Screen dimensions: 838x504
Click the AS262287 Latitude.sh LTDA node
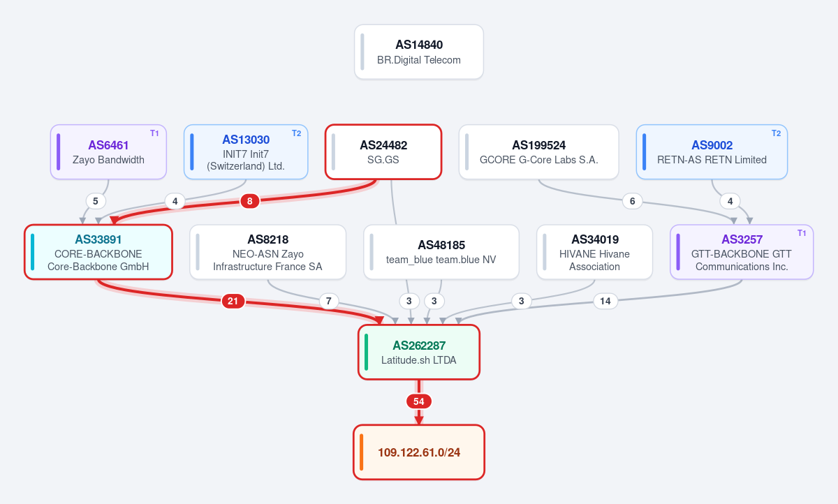tap(419, 353)
